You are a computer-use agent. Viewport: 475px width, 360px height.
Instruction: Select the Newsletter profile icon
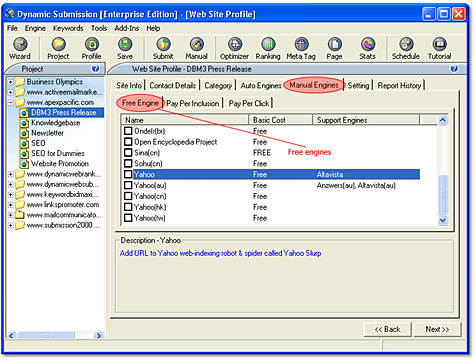[24, 133]
